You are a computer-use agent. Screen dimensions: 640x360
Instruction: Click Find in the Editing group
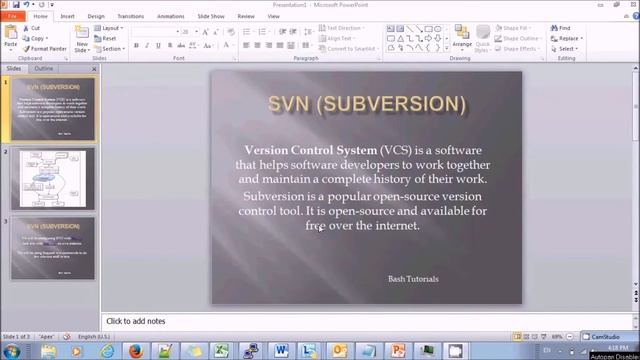pos(561,28)
